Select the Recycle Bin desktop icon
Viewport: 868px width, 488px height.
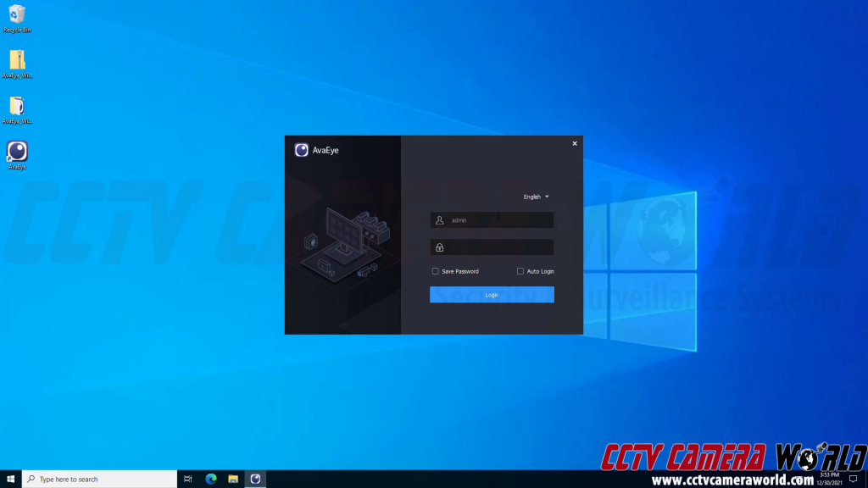tap(17, 14)
